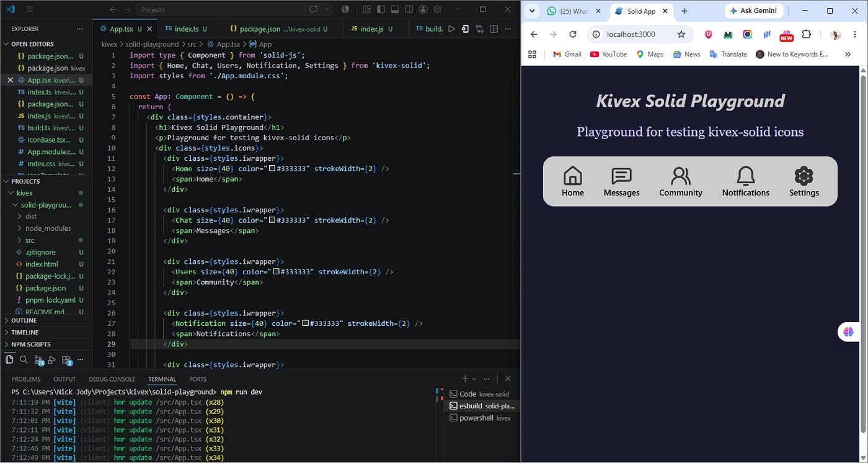The width and height of the screenshot is (868, 463).
Task: Open Search view in VS Code activity bar
Action: 24,359
